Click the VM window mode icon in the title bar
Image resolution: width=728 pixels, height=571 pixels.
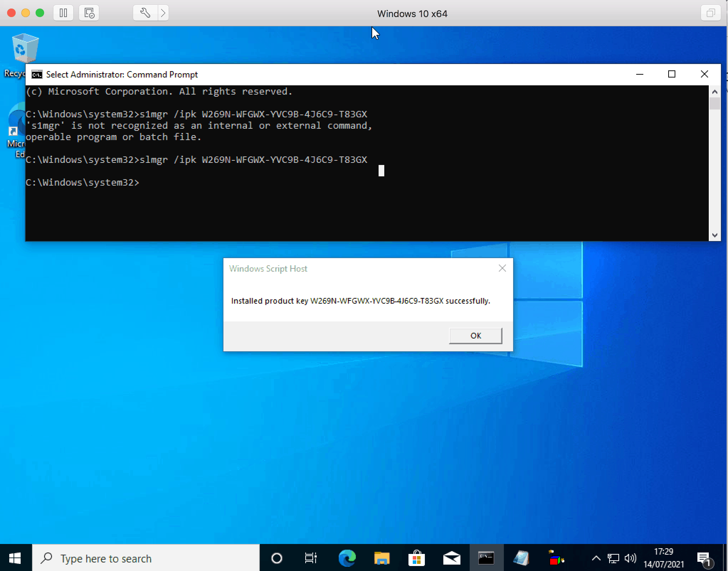711,13
